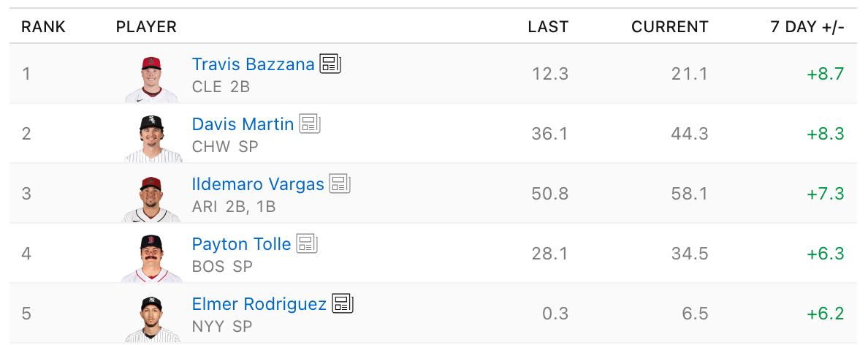Viewport: 868px width, 345px height.
Task: Sort by the PLAYER column header
Action: click(x=146, y=27)
